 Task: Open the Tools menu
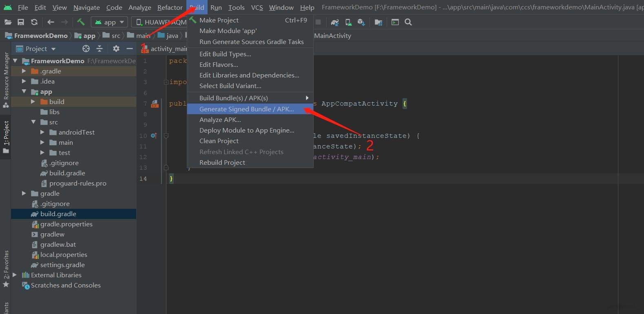[237, 7]
